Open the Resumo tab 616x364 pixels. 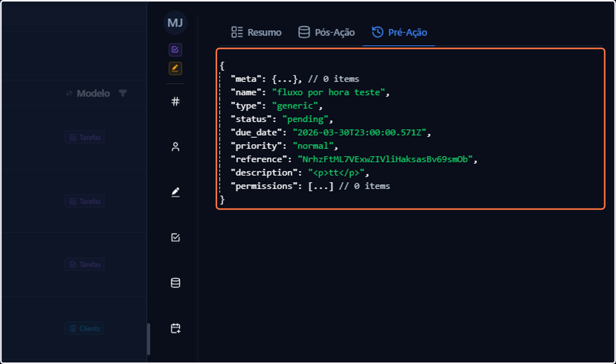(x=257, y=32)
